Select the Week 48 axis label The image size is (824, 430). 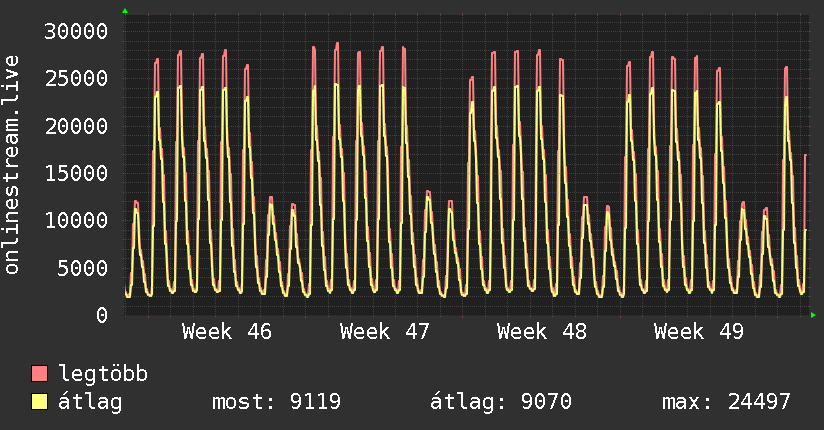click(x=542, y=332)
